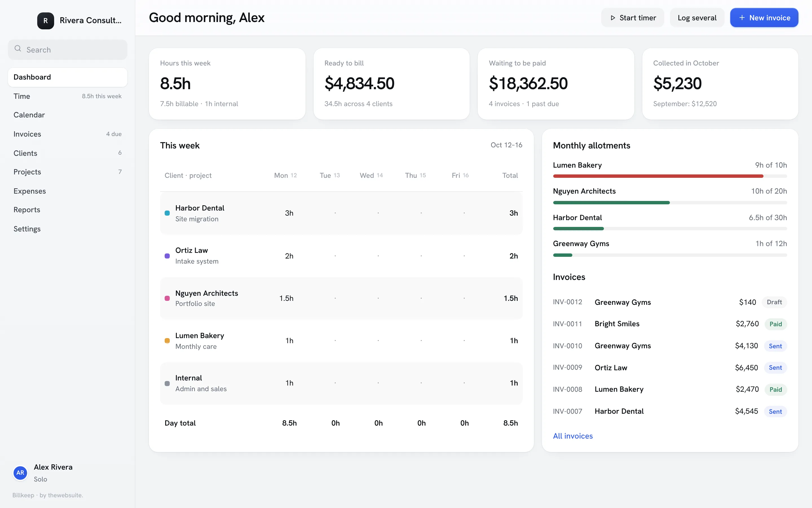
Task: Open the Clients page
Action: (x=67, y=153)
